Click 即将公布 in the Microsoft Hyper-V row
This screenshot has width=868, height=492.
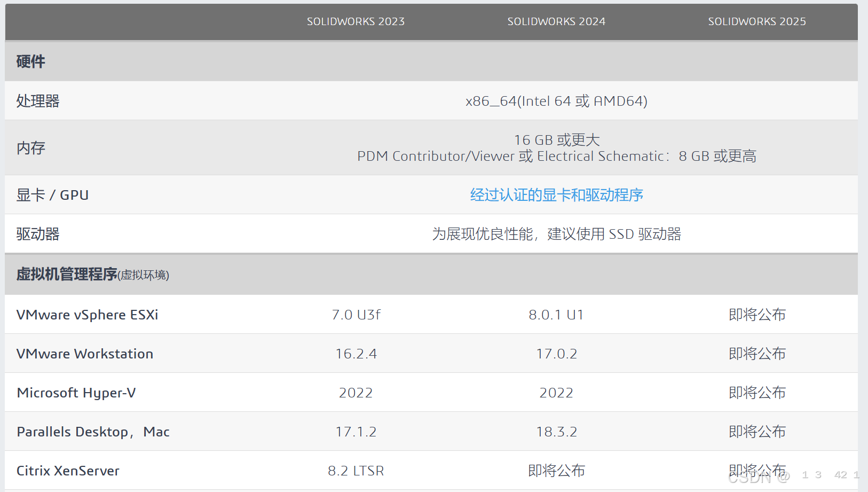click(757, 393)
